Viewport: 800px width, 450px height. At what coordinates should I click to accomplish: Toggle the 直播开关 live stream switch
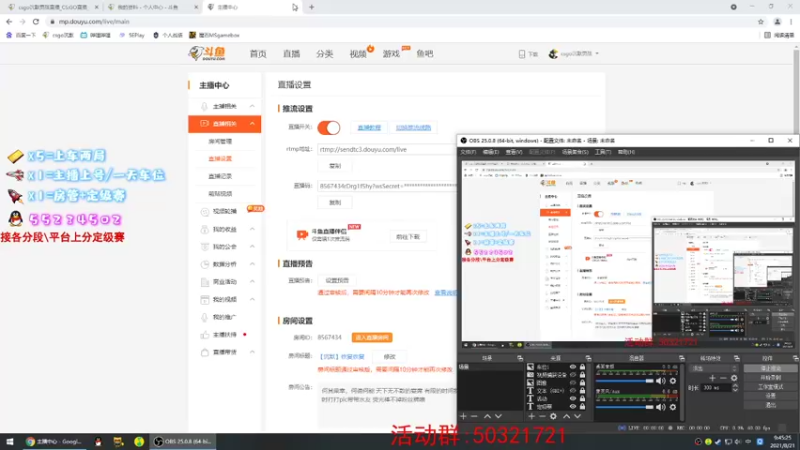329,128
